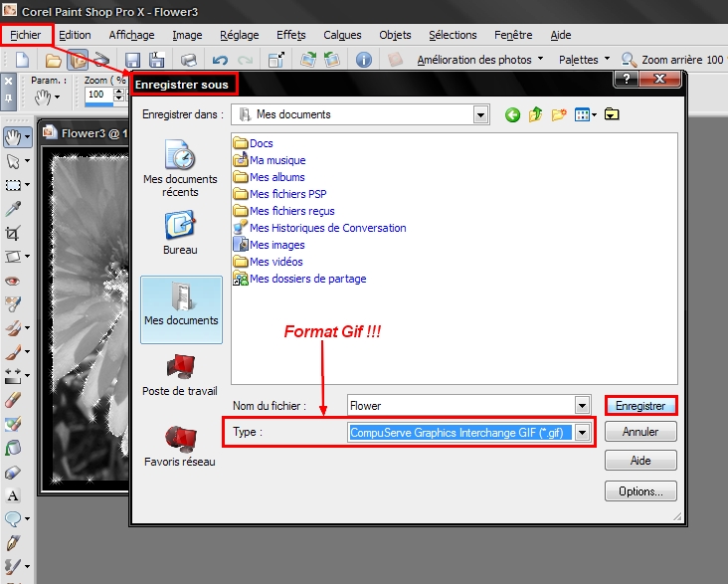Viewport: 728px width, 584px height.
Task: Select the Ma musique folder
Action: 270,160
